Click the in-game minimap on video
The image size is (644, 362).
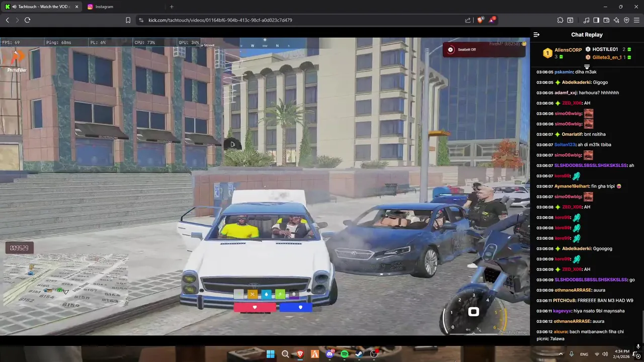(65, 281)
